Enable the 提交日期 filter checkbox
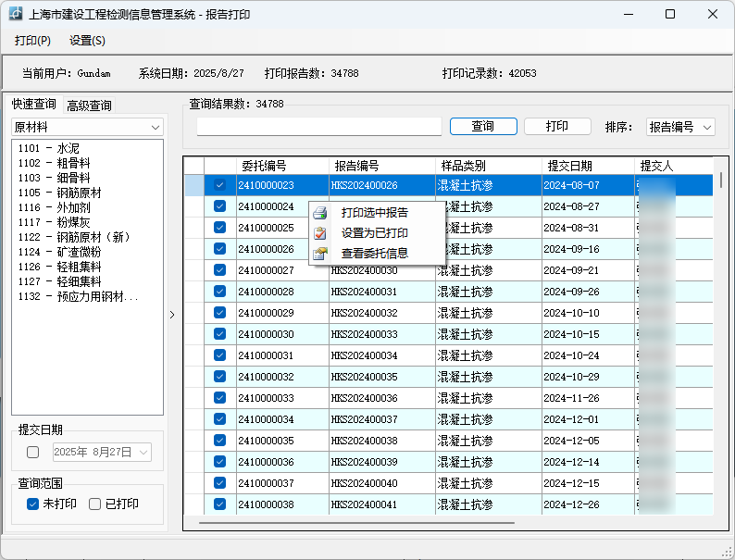Screen dimensions: 735x560 tap(33, 453)
